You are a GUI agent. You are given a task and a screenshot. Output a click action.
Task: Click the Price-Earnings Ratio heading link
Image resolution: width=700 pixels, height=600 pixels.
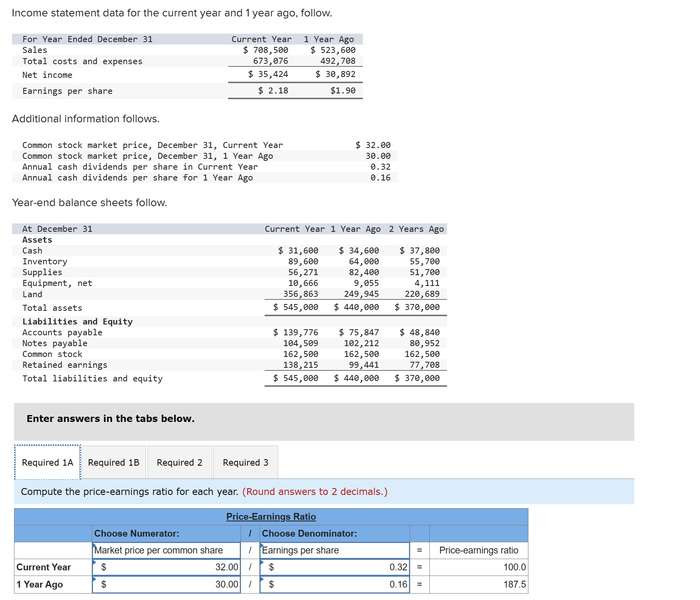point(271,517)
